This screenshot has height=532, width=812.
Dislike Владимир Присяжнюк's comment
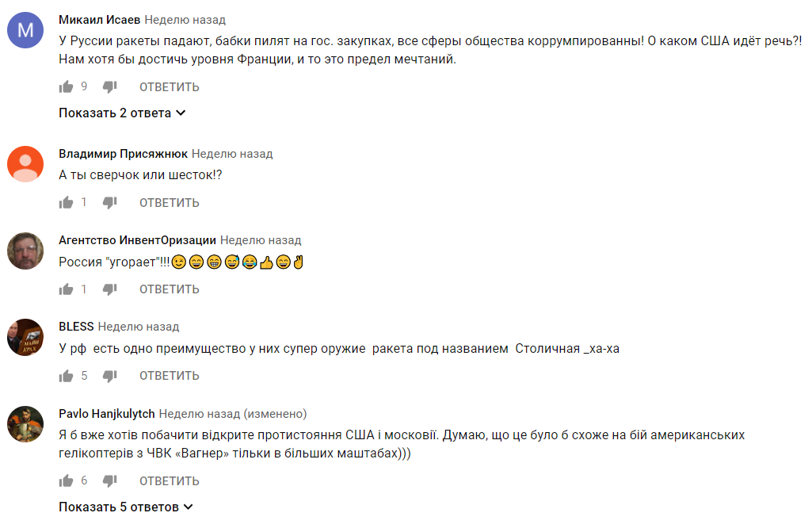[110, 202]
